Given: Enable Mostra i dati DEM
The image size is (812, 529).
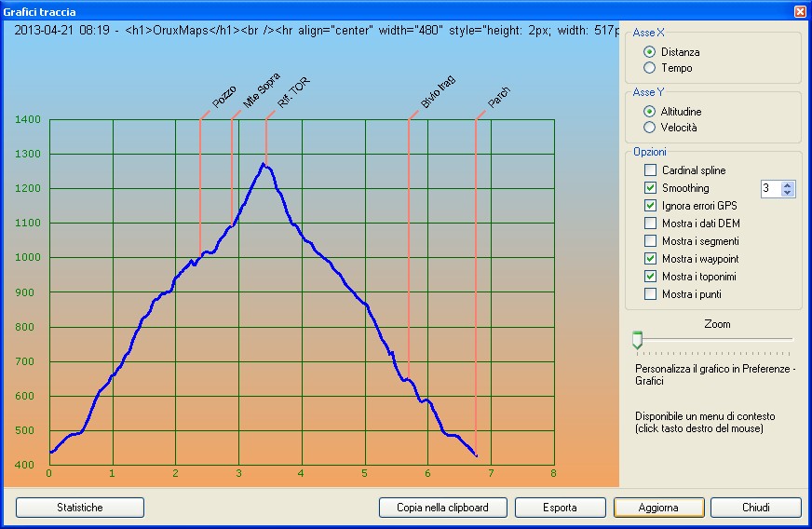Looking at the screenshot, I should [650, 224].
